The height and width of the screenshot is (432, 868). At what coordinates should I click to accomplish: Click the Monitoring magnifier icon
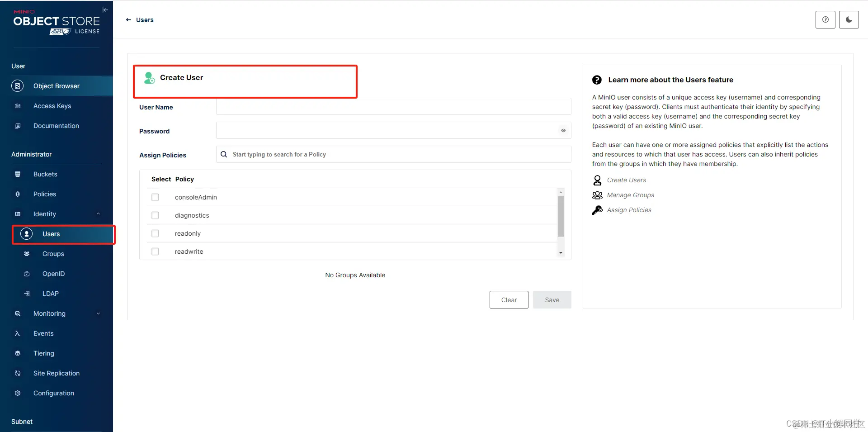tap(18, 313)
